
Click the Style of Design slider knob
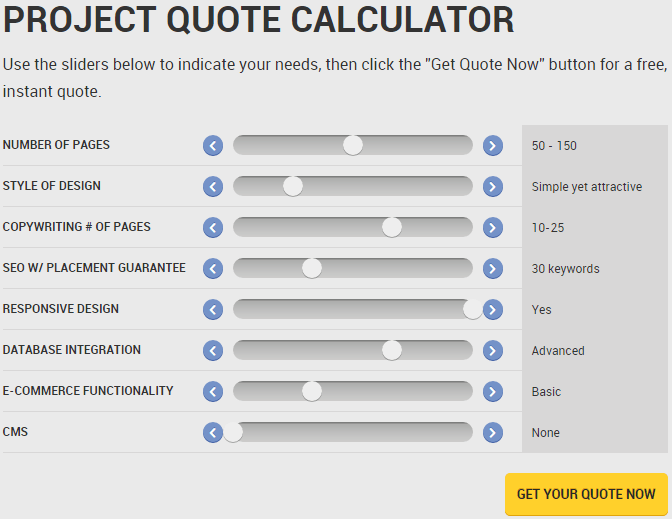[292, 186]
